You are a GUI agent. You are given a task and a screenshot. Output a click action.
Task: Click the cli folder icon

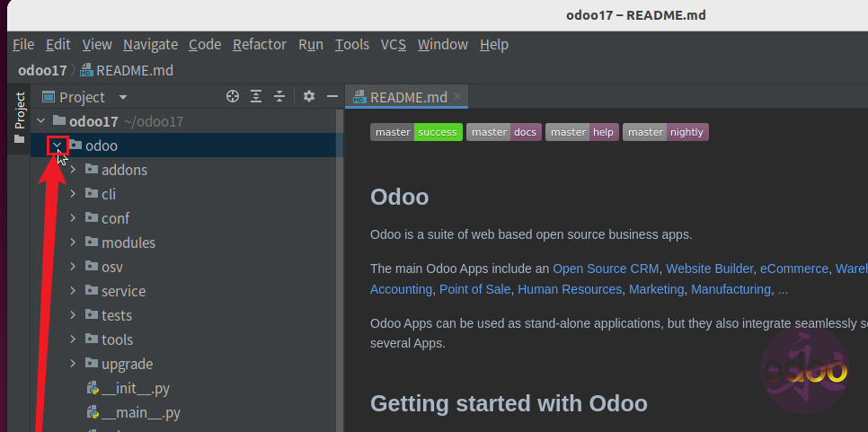click(92, 194)
